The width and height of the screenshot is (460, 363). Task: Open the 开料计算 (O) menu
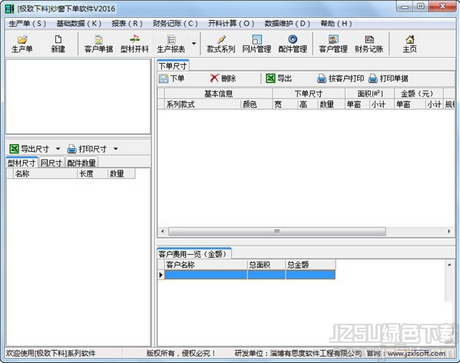coord(231,24)
